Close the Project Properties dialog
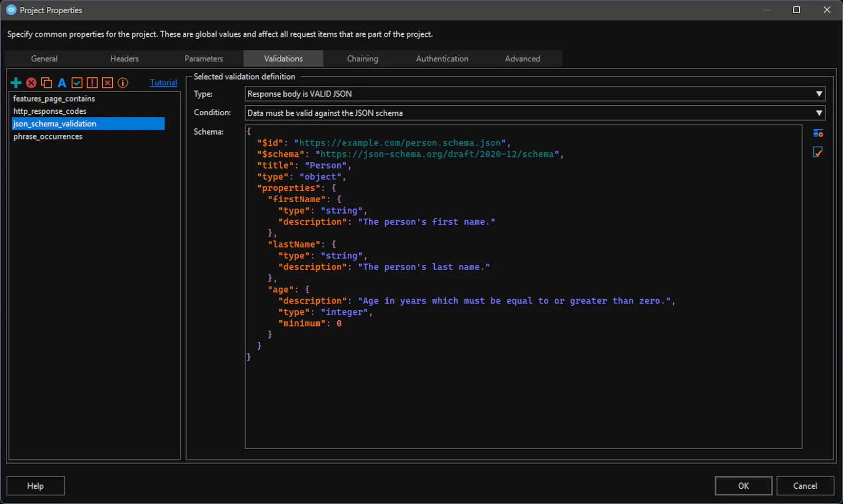The height and width of the screenshot is (504, 843). [827, 10]
